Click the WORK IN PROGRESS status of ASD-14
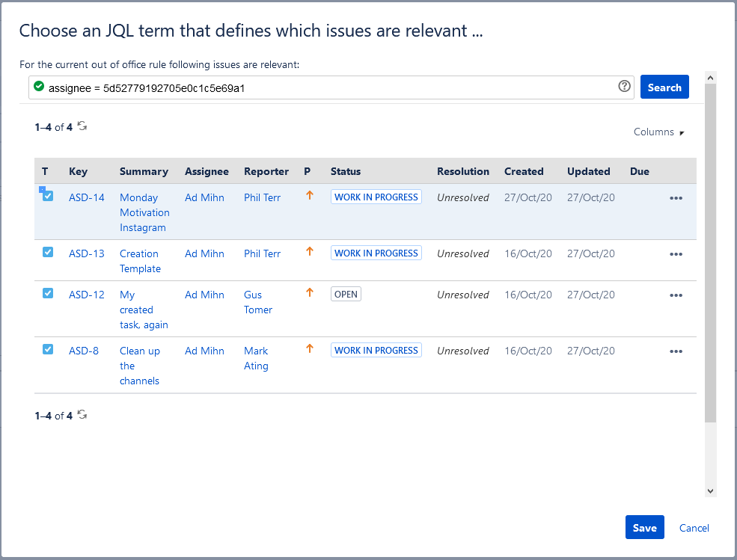This screenshot has height=560, width=737. click(x=376, y=197)
